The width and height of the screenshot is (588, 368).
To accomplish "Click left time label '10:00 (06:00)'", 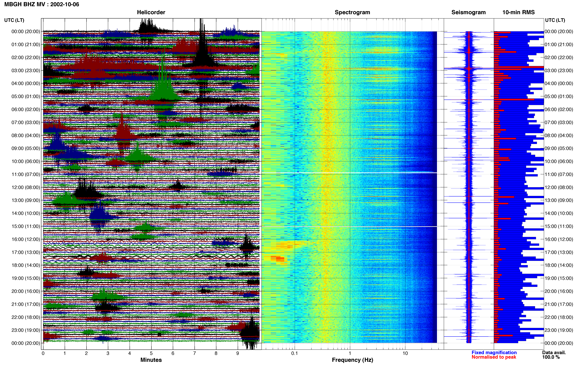I will (26, 161).
